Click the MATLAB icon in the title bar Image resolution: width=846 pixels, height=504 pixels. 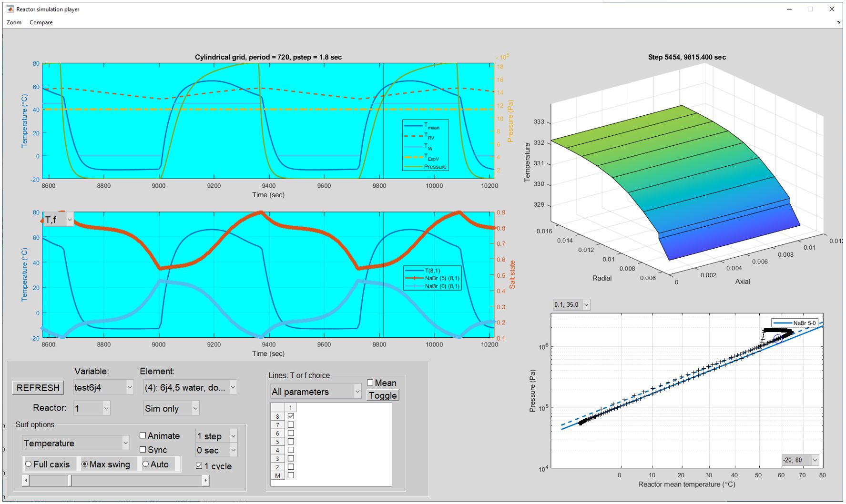point(10,9)
